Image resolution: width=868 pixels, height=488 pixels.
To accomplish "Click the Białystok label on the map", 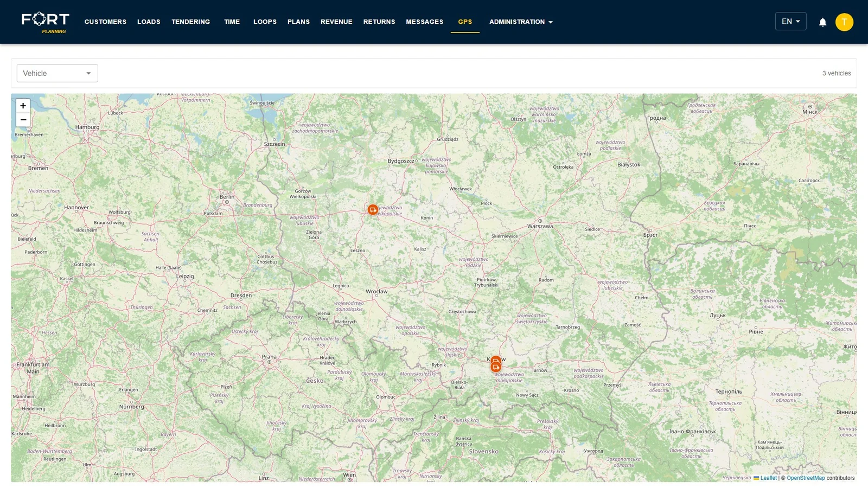I will tap(629, 165).
